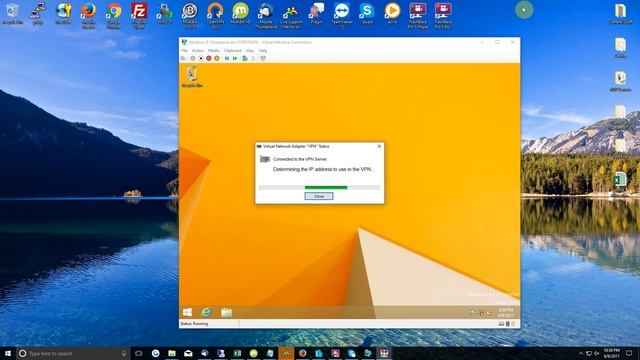The width and height of the screenshot is (640, 360).
Task: Select the Mozilla Firefox desktop shortcut
Action: [x=88, y=16]
